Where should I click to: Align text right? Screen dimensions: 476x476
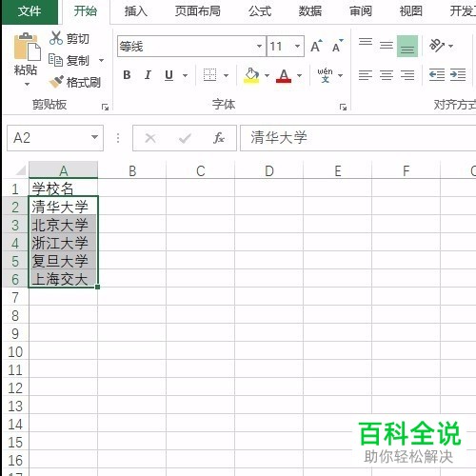pyautogui.click(x=407, y=75)
